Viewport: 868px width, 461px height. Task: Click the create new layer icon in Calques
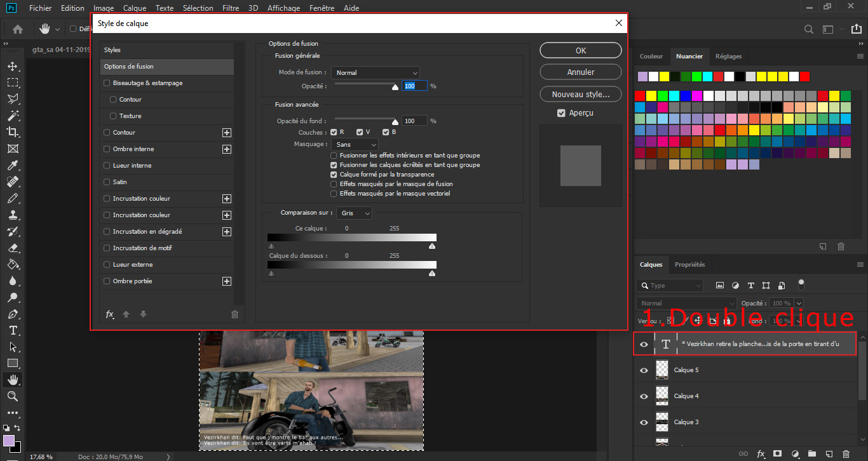pyautogui.click(x=829, y=453)
